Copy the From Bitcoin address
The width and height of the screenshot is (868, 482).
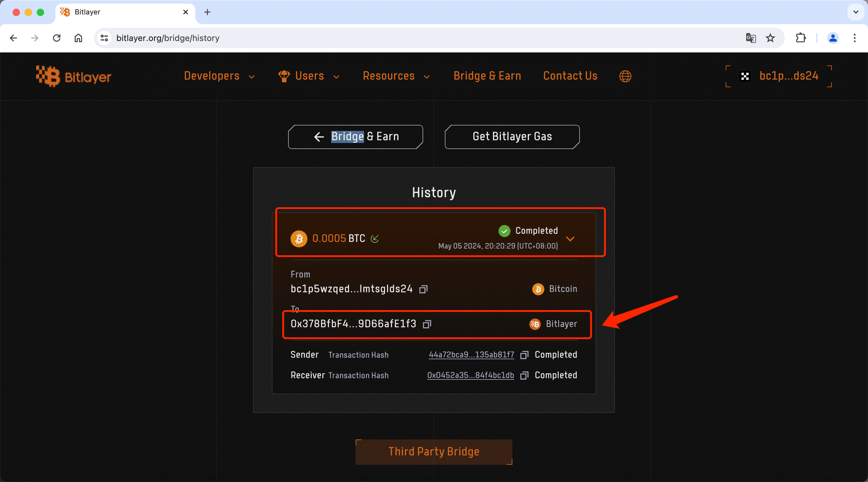(423, 289)
